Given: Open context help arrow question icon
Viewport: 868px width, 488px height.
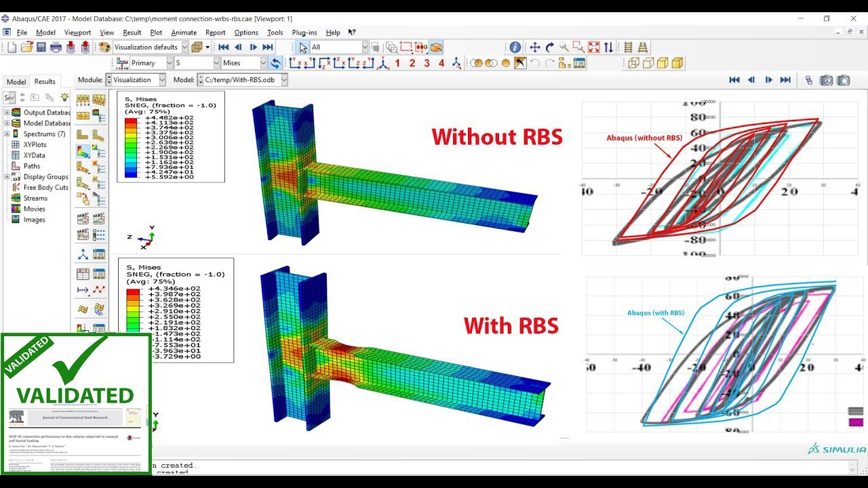Looking at the screenshot, I should tap(352, 32).
